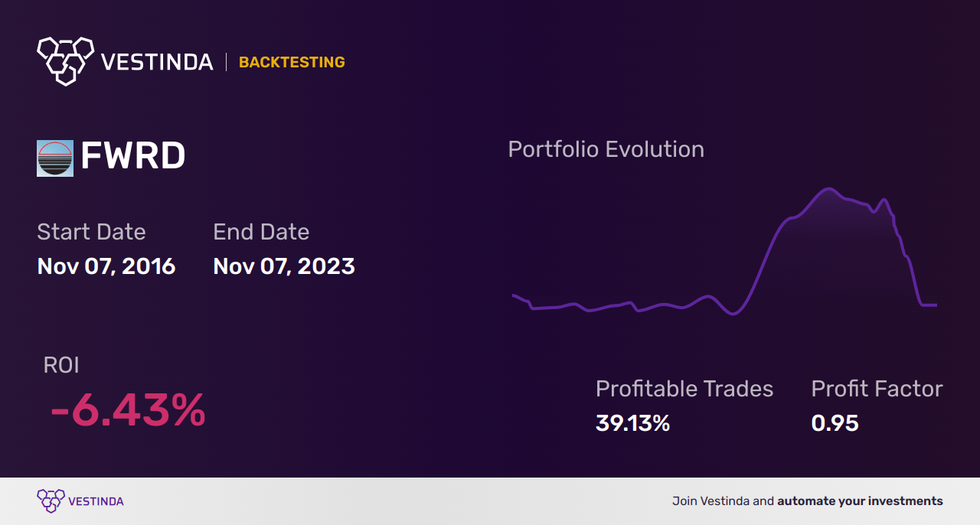This screenshot has width=980, height=525.
Task: Click the Vestinda hexagon logo in header
Action: [65, 60]
